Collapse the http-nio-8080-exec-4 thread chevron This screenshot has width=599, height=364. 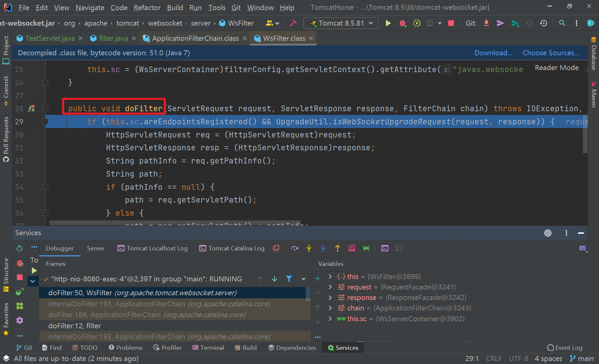click(x=33, y=281)
